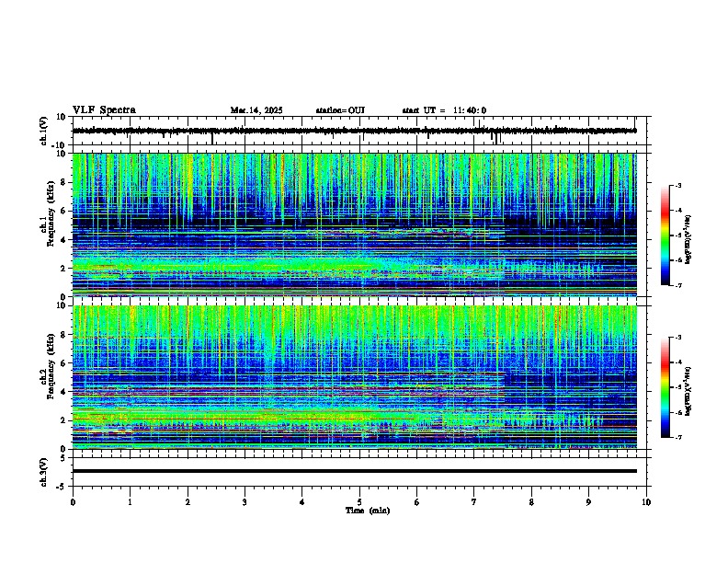Click inside the ch.1 spectrogram panel

[x=354, y=224]
